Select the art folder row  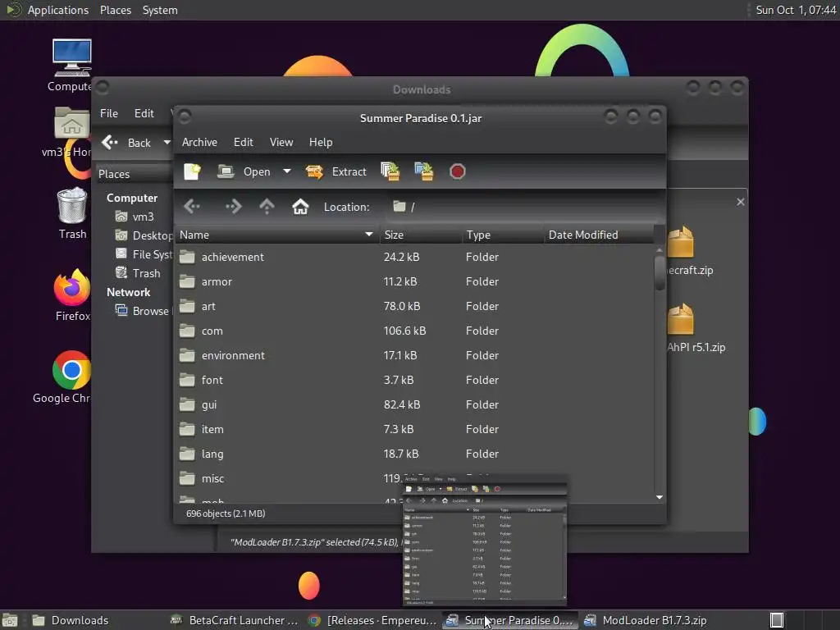(x=414, y=307)
